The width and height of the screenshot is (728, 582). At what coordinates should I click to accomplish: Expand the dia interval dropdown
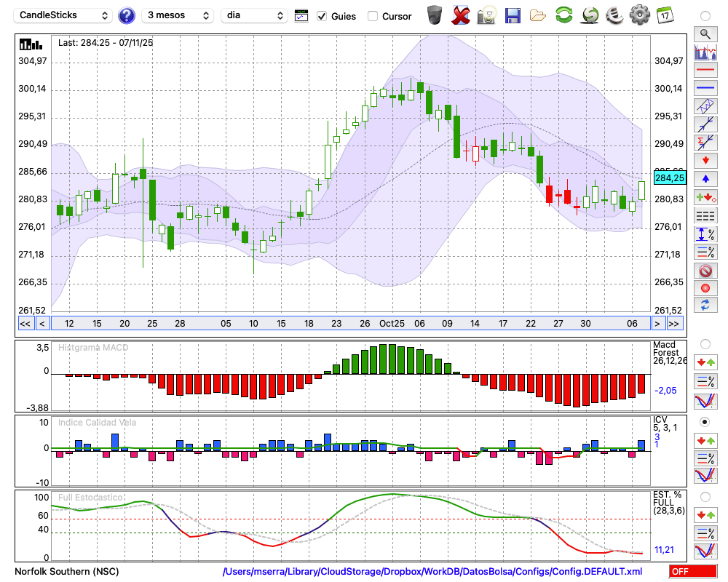click(255, 15)
